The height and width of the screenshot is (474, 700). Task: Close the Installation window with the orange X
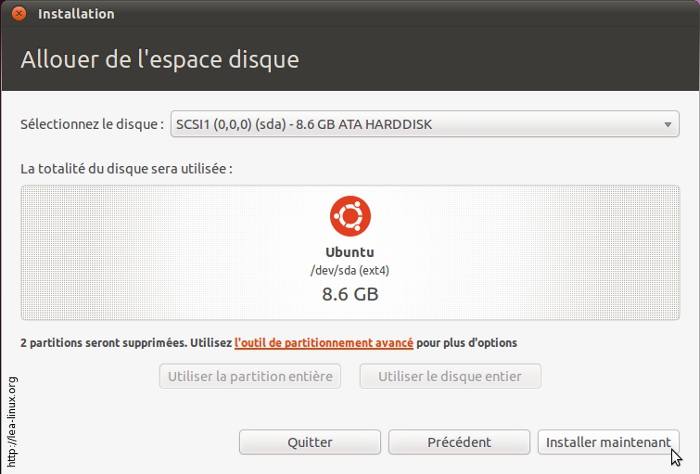pyautogui.click(x=19, y=14)
